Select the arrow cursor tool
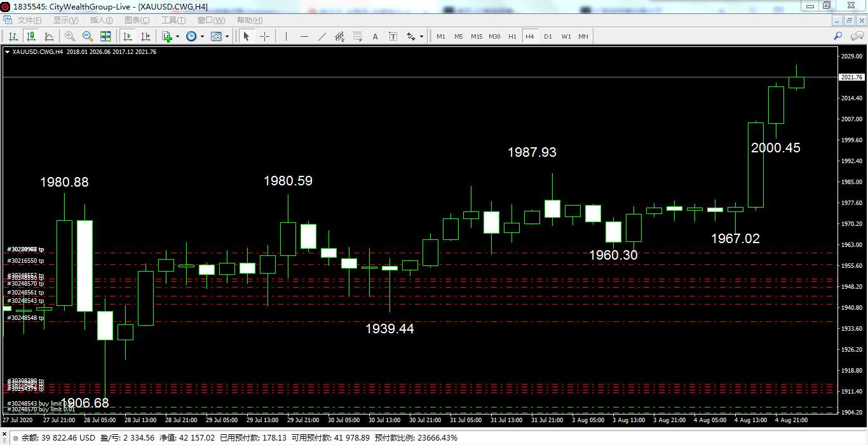The height and width of the screenshot is (445, 868). click(x=247, y=36)
